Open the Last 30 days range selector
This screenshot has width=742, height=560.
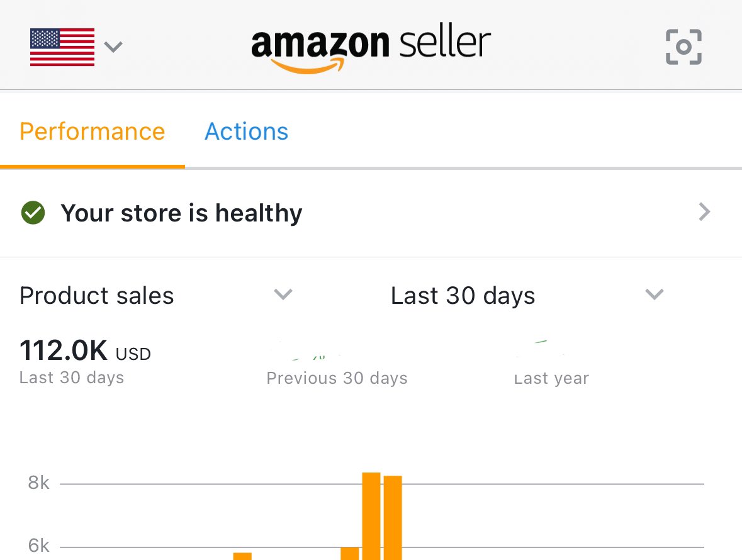(x=463, y=296)
